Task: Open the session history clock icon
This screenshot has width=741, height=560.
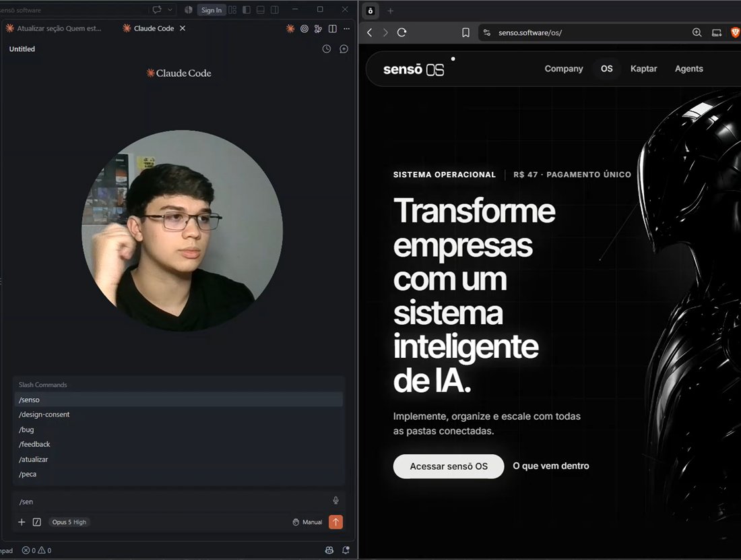Action: (327, 49)
